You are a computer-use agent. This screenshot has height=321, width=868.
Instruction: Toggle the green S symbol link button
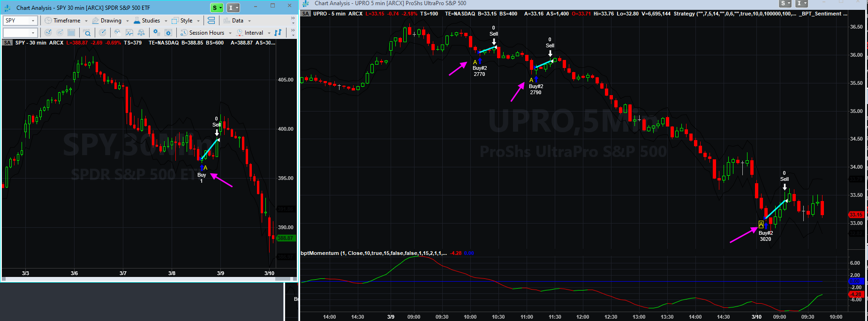[217, 7]
